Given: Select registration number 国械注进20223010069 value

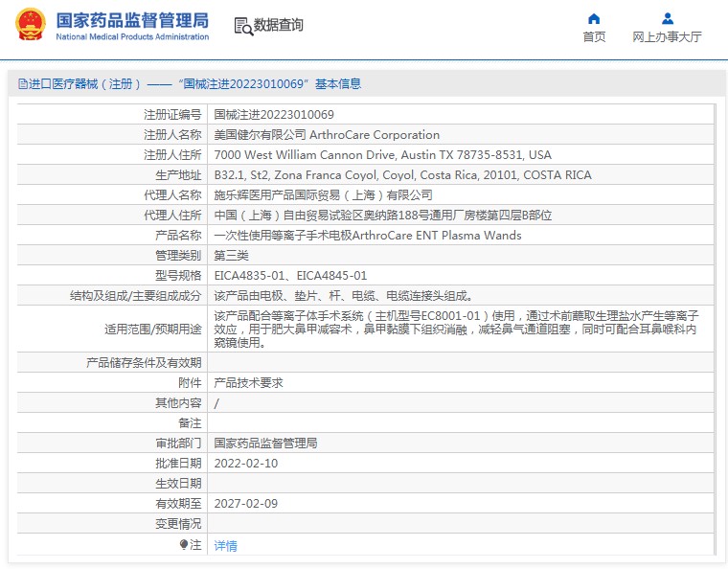Looking at the screenshot, I should 274,115.
